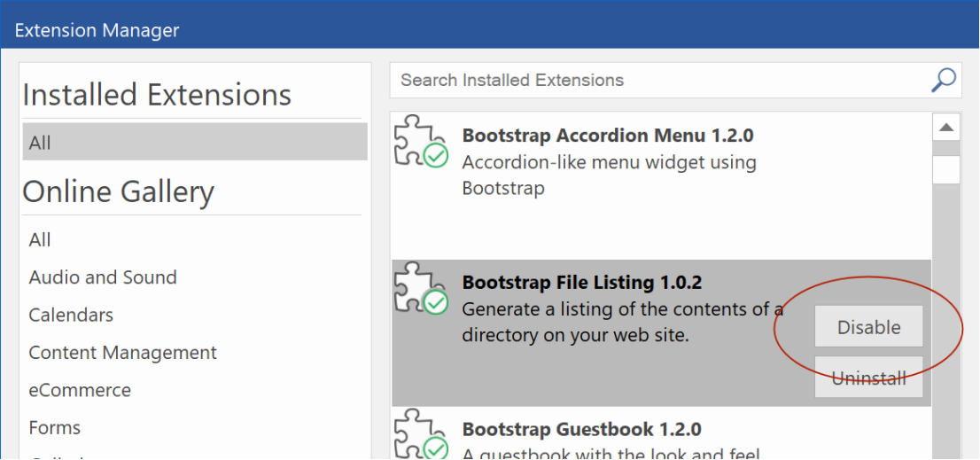Click the Generate a listing description text
This screenshot has height=460, width=980.
click(x=623, y=323)
